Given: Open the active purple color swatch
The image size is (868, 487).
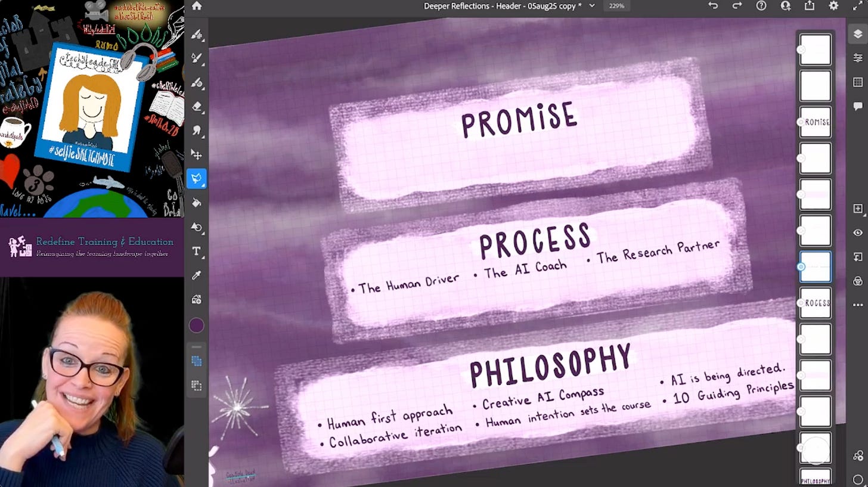Looking at the screenshot, I should pyautogui.click(x=197, y=325).
